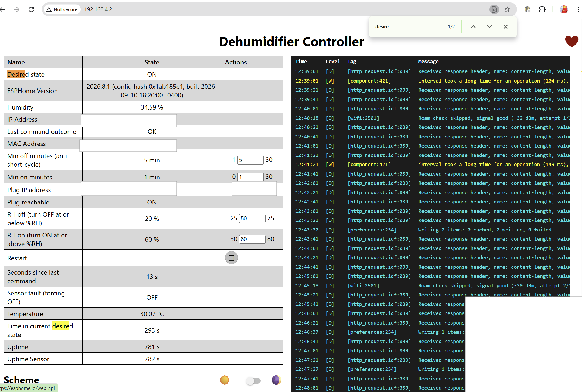Open the Extensions puzzle-piece icon
The height and width of the screenshot is (392, 582).
pos(542,9)
